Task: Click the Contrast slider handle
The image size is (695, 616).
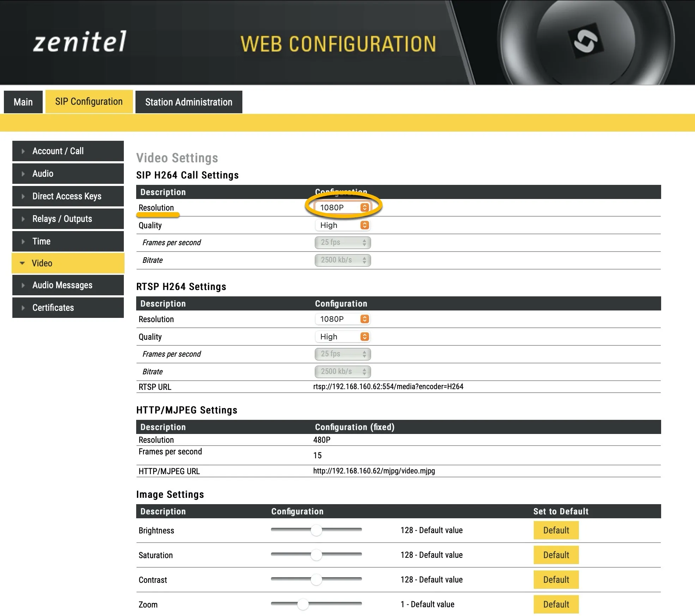Action: [316, 579]
